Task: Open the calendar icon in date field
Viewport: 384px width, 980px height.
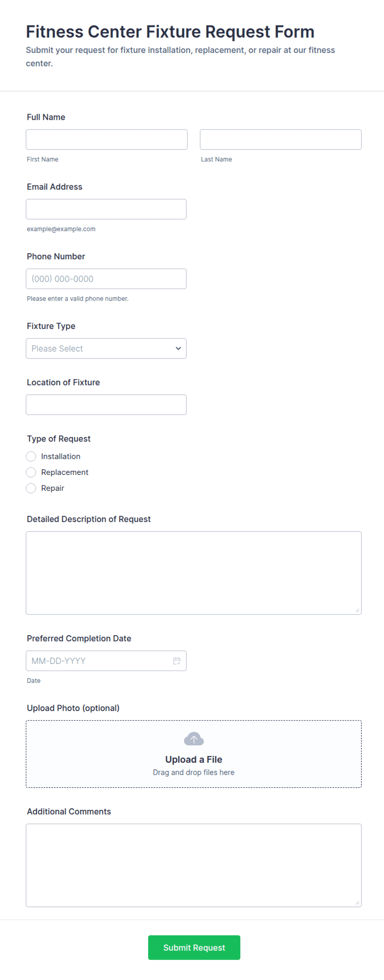Action: click(177, 661)
